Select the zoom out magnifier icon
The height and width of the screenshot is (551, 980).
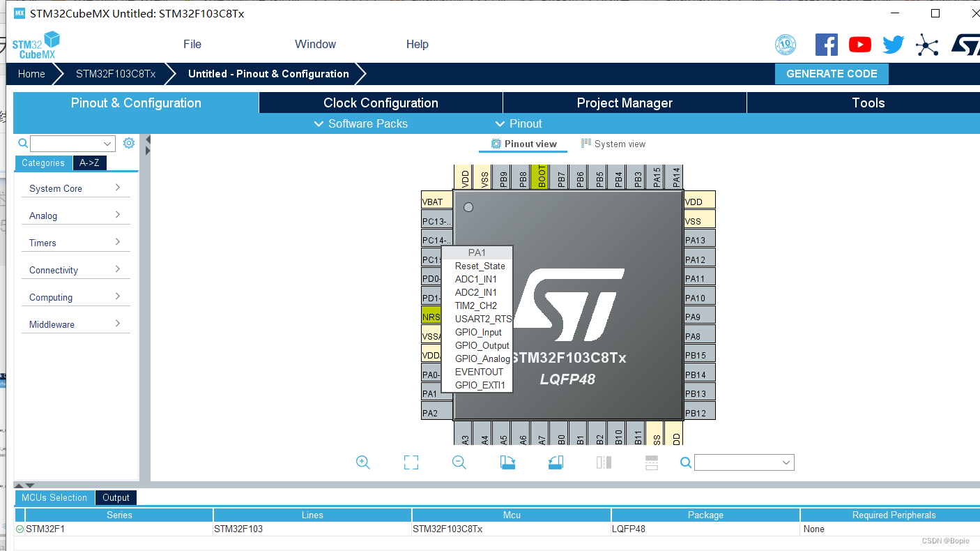coord(459,462)
